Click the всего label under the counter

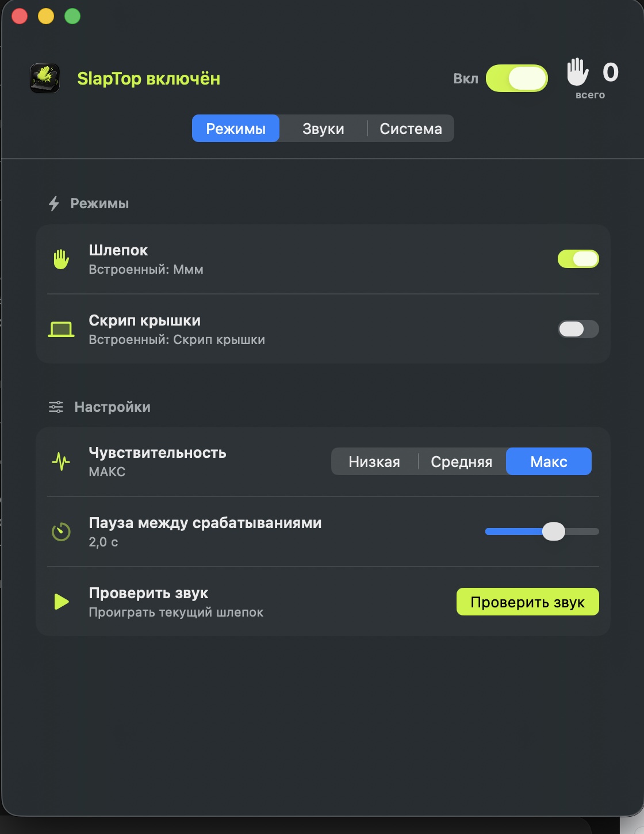click(591, 95)
